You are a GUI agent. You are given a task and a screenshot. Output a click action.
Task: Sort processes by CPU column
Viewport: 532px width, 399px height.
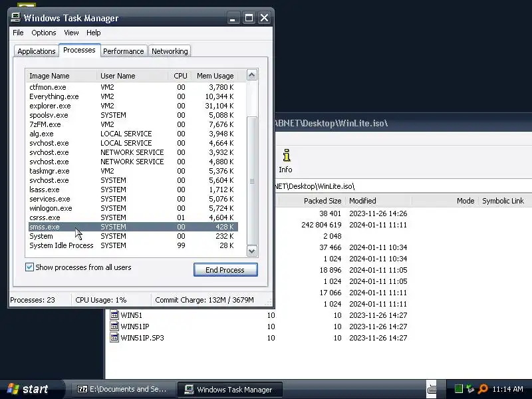tap(180, 76)
